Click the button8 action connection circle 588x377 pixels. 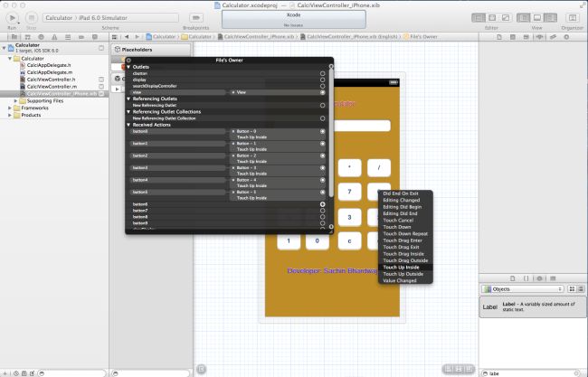pyautogui.click(x=323, y=217)
